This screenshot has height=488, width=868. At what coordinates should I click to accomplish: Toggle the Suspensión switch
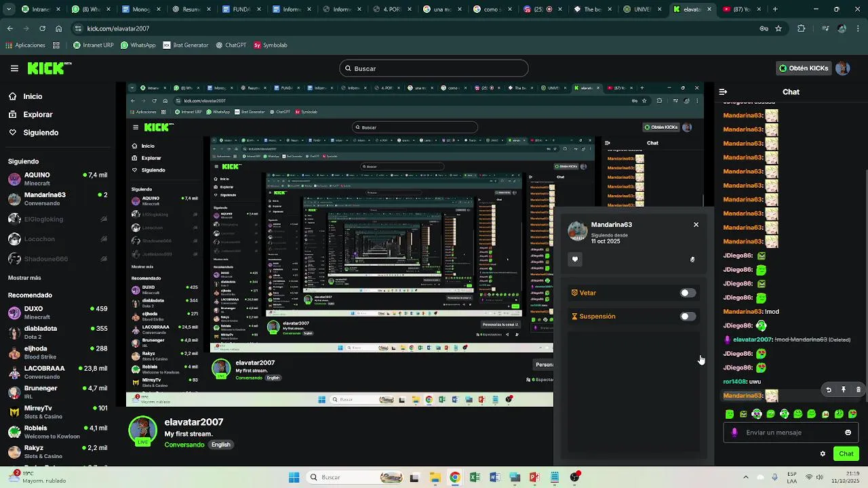coord(688,317)
